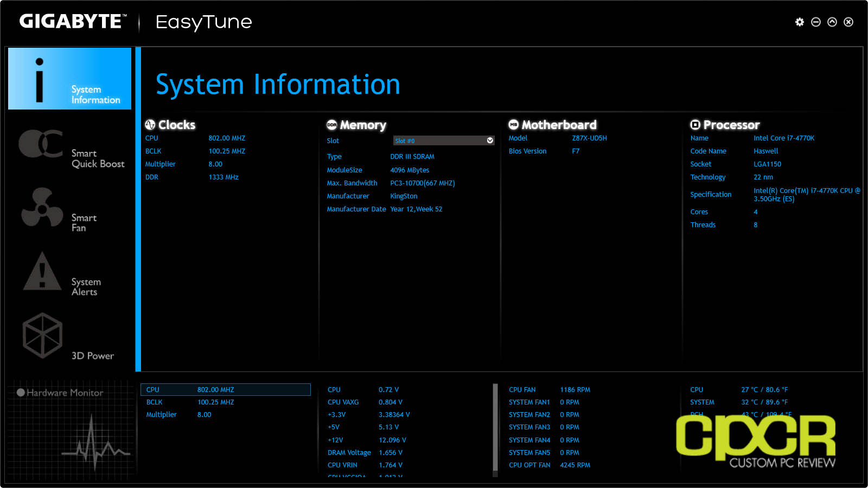Viewport: 868px width, 488px height.
Task: Click the Intel Core i7-4770K name value
Action: [x=784, y=138]
